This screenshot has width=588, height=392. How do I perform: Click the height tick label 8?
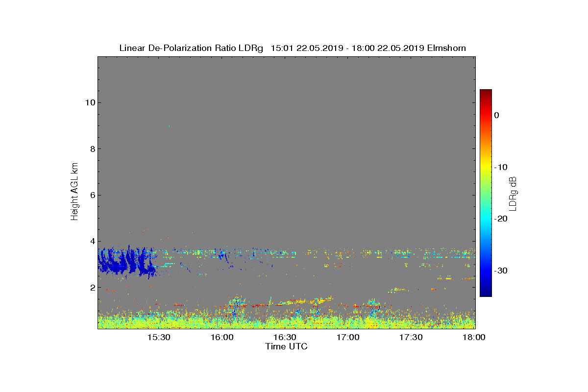(92, 149)
